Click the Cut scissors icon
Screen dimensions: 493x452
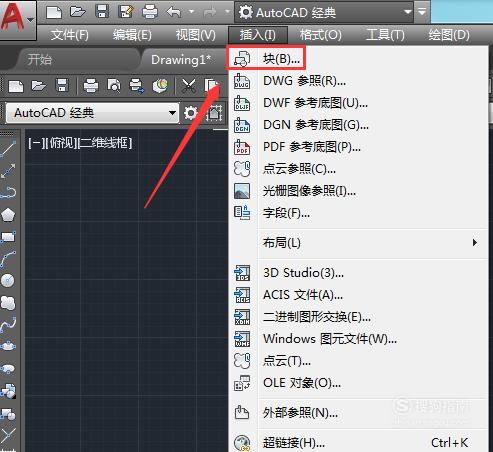tap(189, 86)
